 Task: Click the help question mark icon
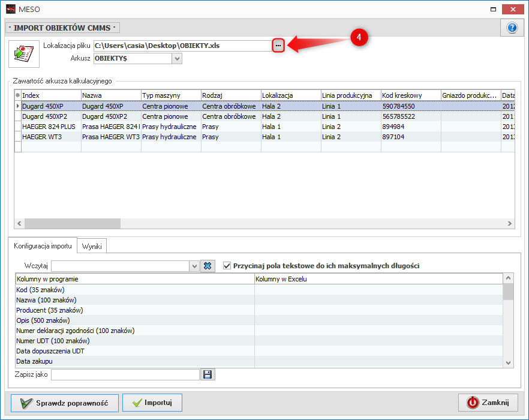pyautogui.click(x=512, y=28)
